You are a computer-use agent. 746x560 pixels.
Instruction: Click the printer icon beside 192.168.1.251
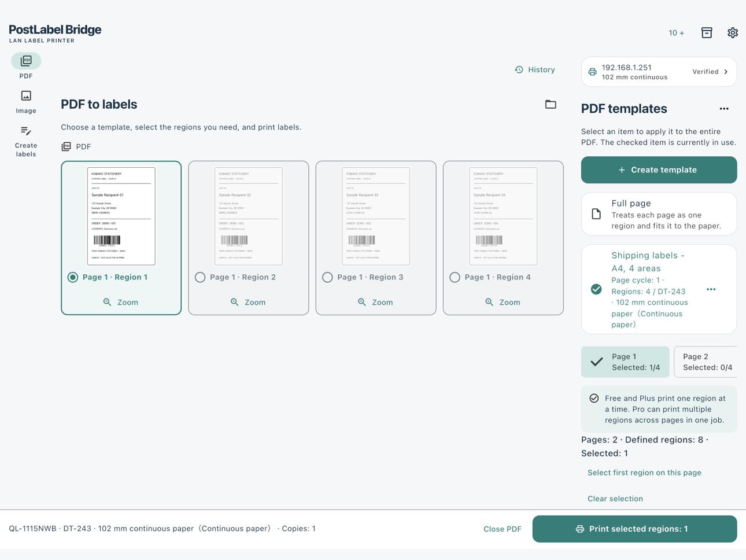coord(592,72)
